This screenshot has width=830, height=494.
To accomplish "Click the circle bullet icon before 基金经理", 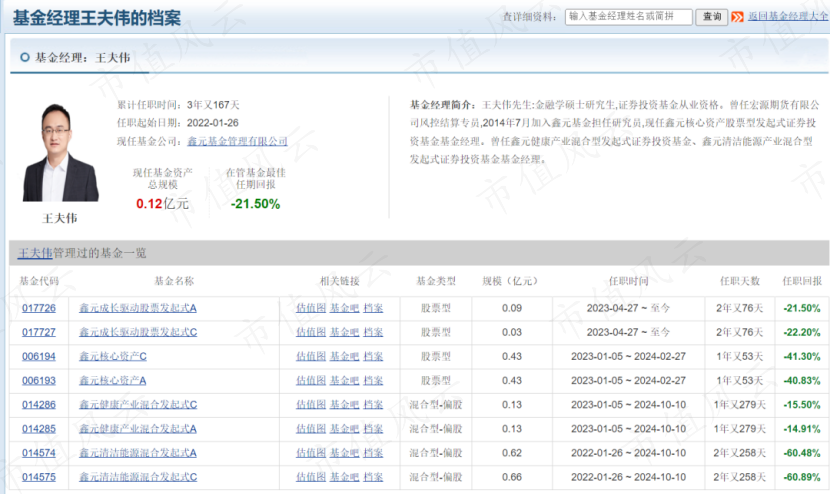I will 24,57.
